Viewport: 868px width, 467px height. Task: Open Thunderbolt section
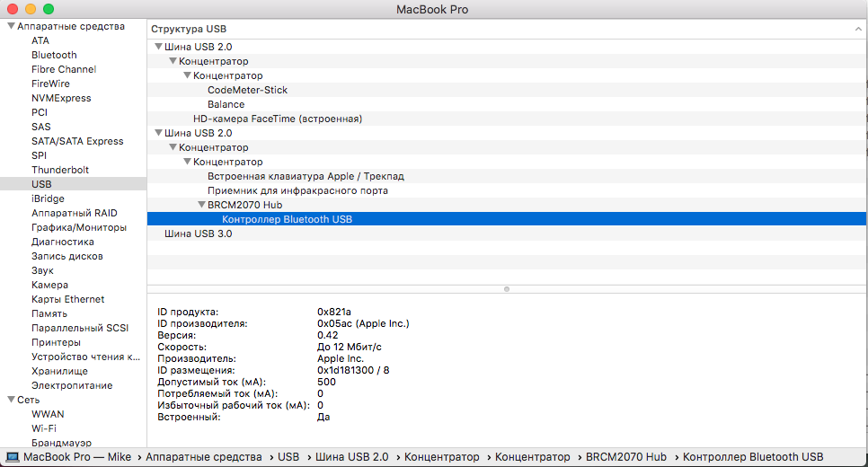pos(60,170)
